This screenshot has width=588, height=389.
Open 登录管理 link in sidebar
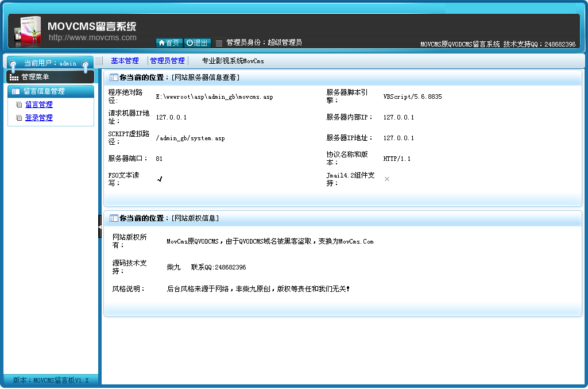pos(38,118)
